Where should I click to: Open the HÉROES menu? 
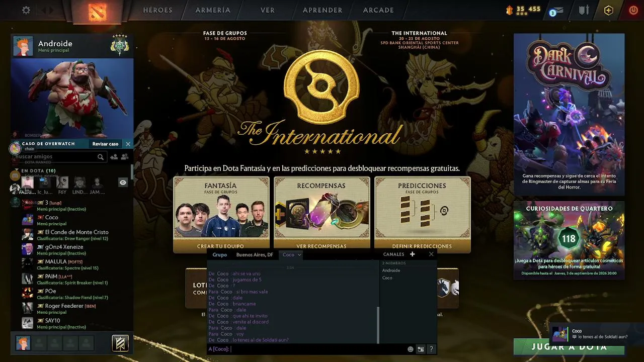pyautogui.click(x=157, y=10)
